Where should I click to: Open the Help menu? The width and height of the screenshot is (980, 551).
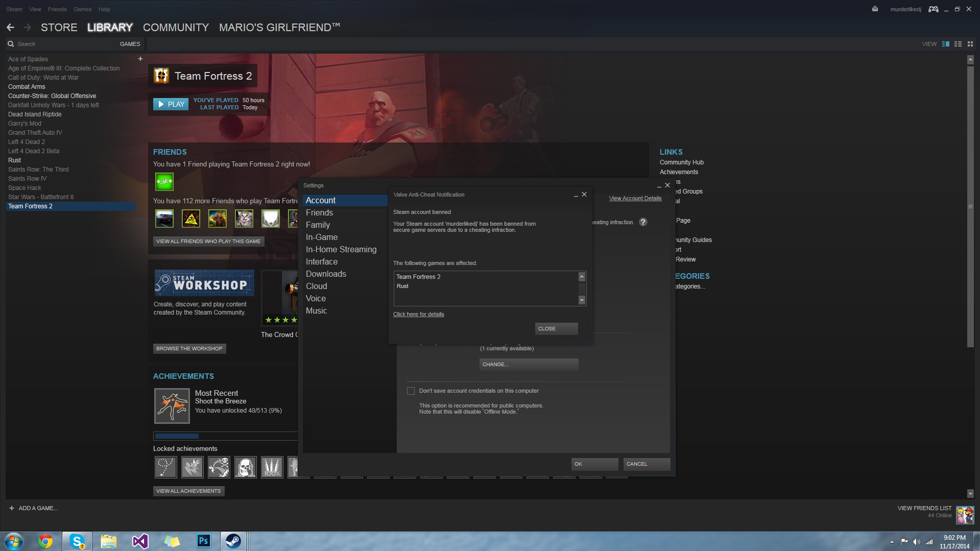click(x=104, y=9)
